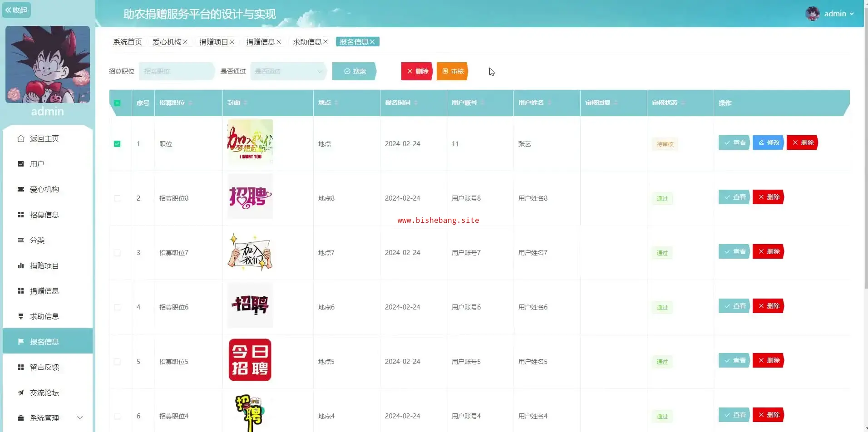Click the sidebar profile picture
This screenshot has height=432, width=868.
(48, 64)
